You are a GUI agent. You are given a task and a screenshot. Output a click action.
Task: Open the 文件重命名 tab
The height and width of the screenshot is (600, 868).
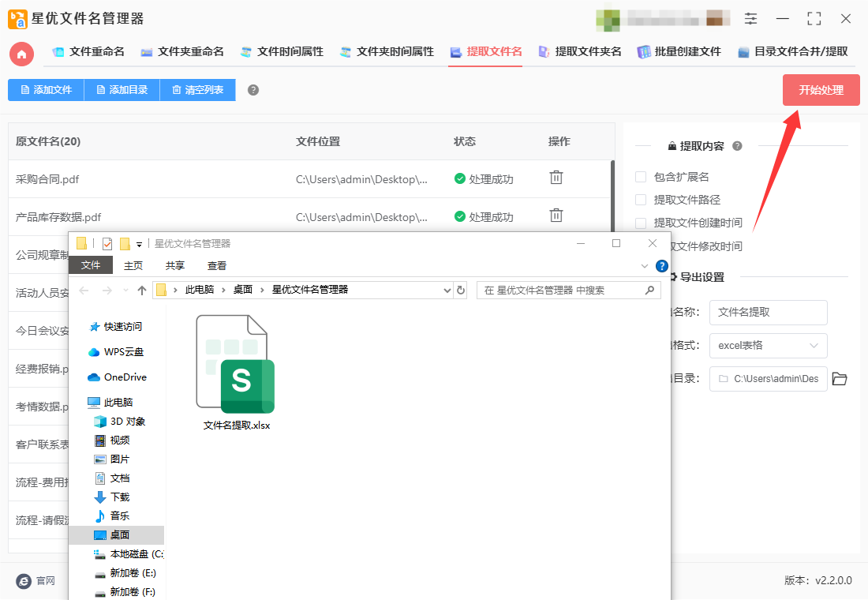point(88,51)
